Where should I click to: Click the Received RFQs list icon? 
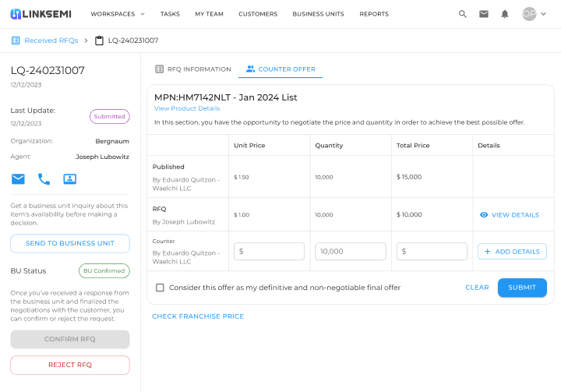click(16, 41)
